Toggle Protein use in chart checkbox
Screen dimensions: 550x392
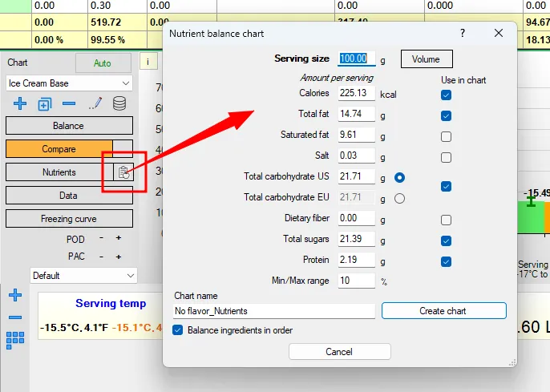(x=446, y=261)
